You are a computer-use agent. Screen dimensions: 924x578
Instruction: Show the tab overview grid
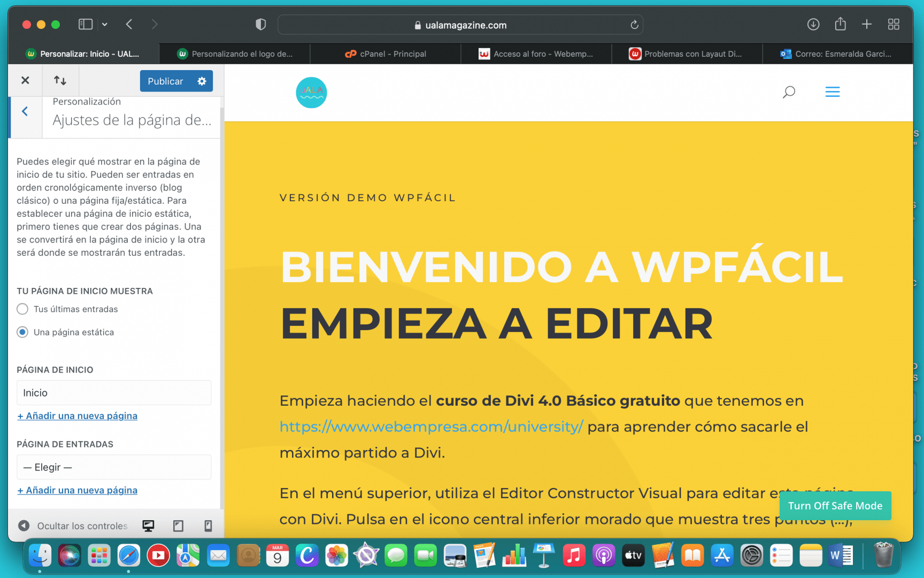(x=894, y=24)
